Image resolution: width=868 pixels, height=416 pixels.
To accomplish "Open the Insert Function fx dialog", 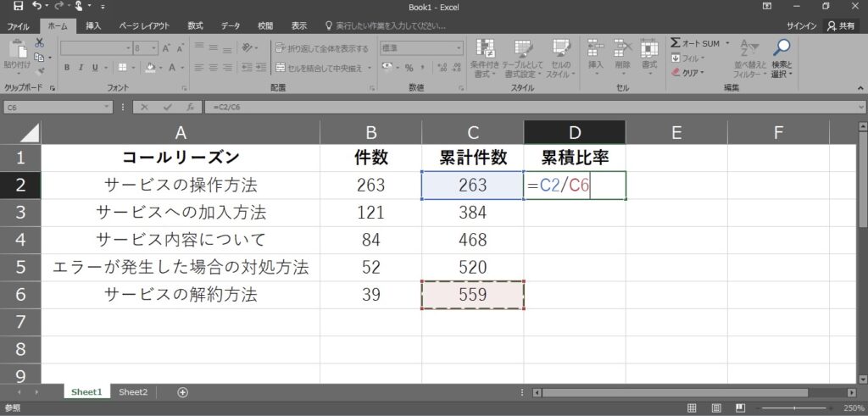I will click(190, 108).
